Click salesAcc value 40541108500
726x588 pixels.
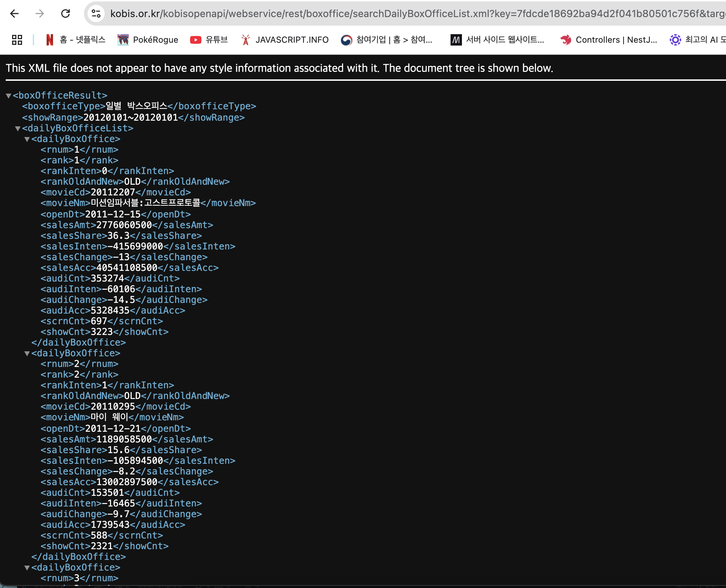click(127, 268)
